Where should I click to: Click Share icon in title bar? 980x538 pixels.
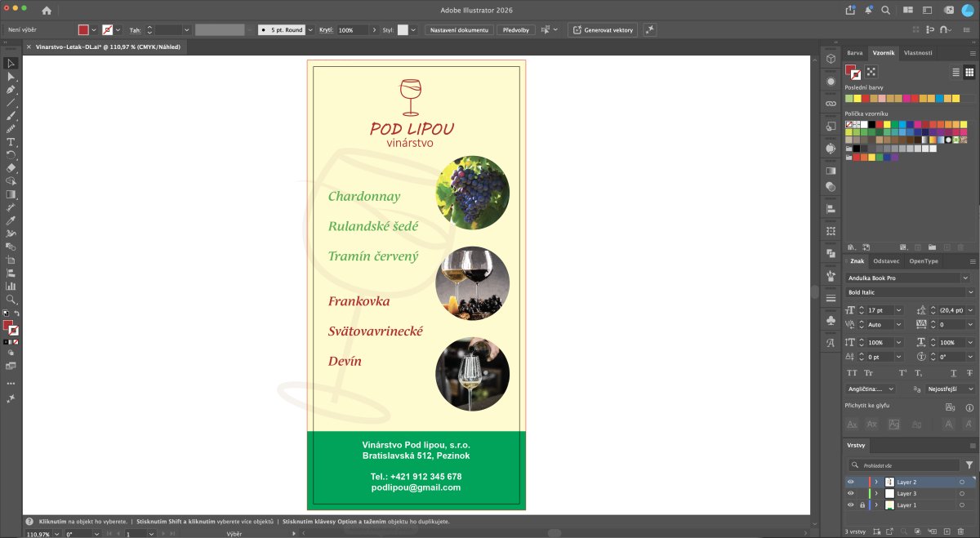(x=850, y=10)
